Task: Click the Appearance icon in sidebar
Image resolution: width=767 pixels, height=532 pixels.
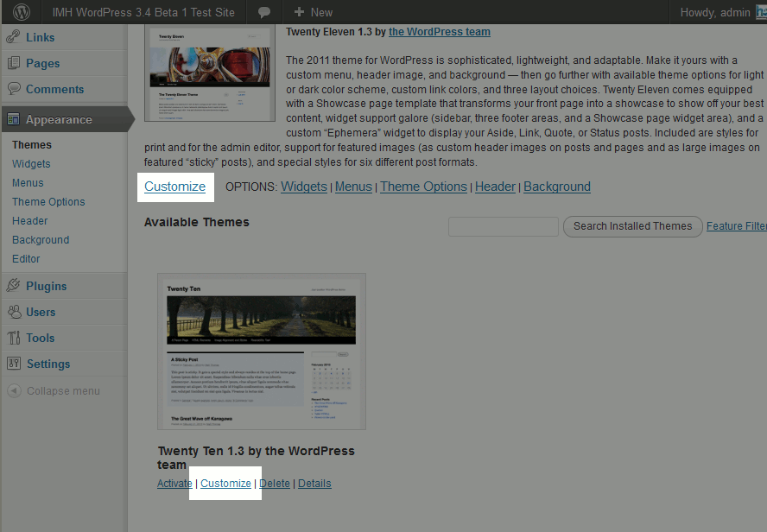Action: click(14, 119)
